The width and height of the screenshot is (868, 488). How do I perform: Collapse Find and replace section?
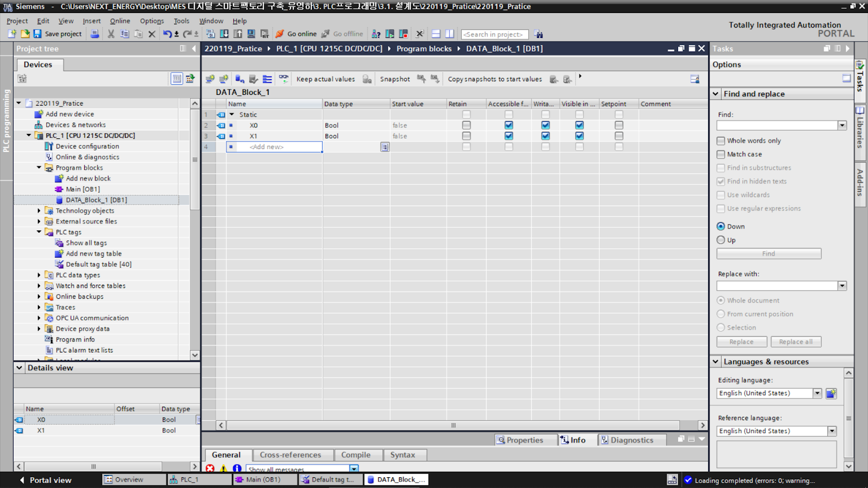tap(716, 94)
